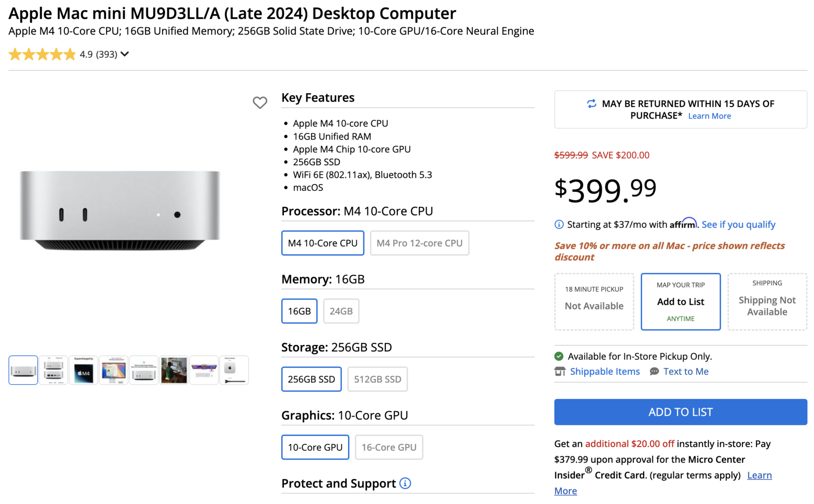Select the 16-Core GPU graphics option
Image resolution: width=814 pixels, height=504 pixels.
coord(389,447)
